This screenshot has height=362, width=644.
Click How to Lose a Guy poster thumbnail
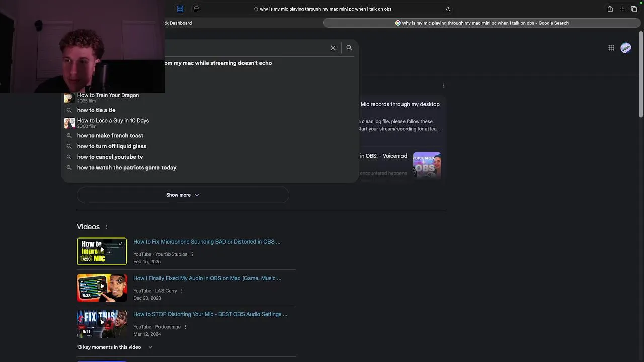(x=69, y=123)
